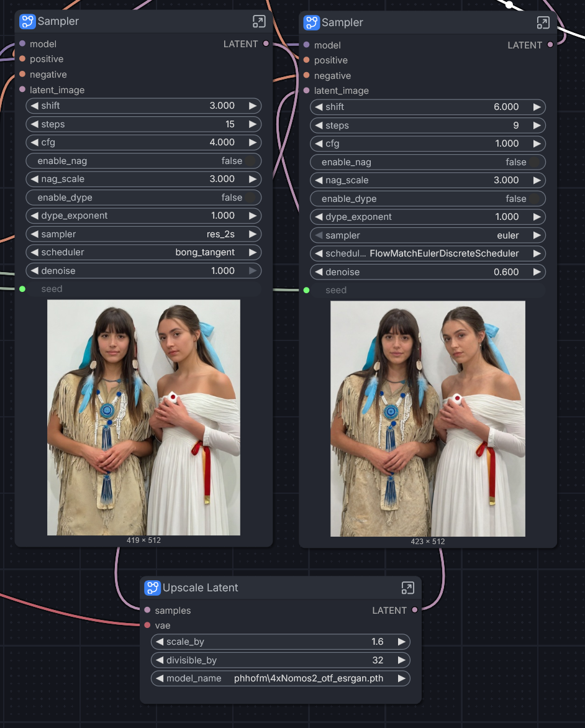The height and width of the screenshot is (728, 585).
Task: Click the right Sampler preview image
Action: point(428,419)
